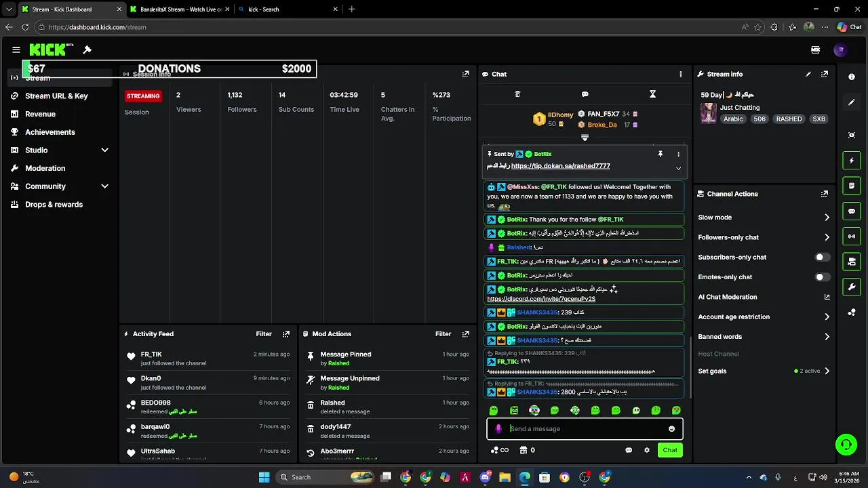Click the green Chat send button
Image resolution: width=868 pixels, height=488 pixels.
tap(670, 450)
